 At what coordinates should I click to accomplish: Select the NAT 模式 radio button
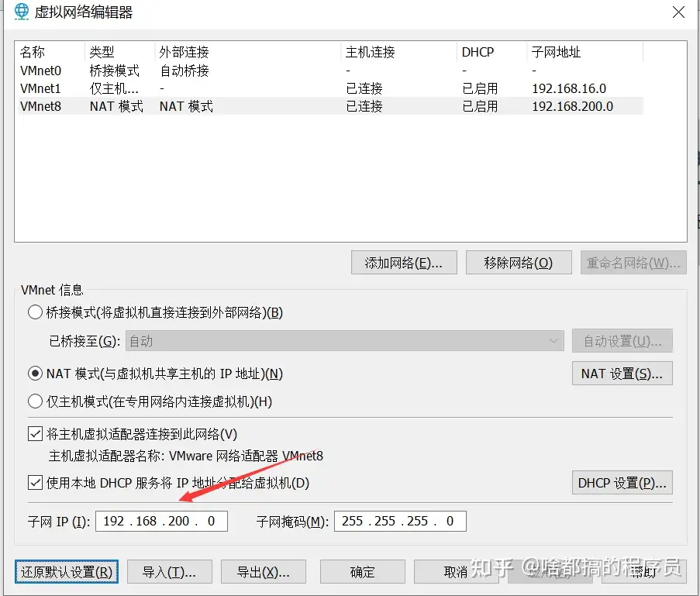pyautogui.click(x=35, y=374)
